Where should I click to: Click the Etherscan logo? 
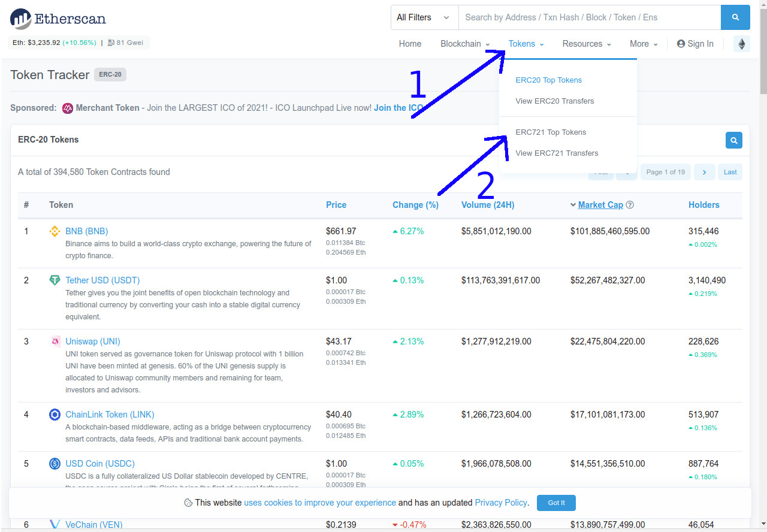(x=58, y=19)
